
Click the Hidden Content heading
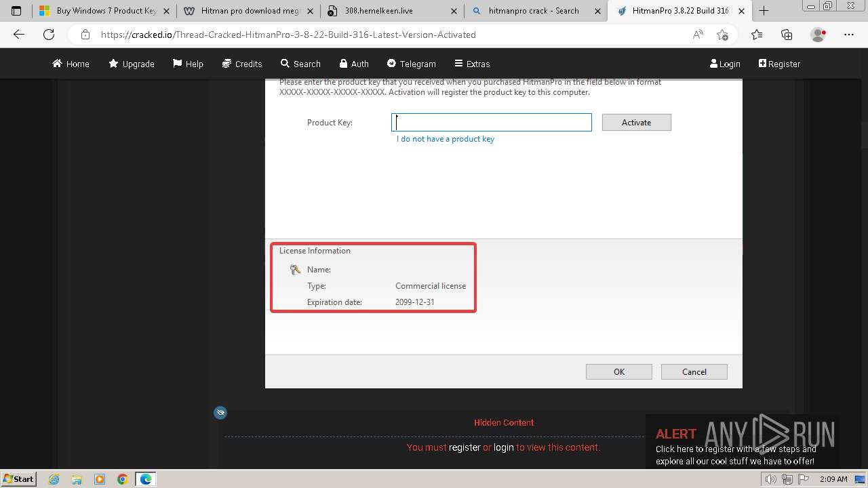[x=504, y=422]
